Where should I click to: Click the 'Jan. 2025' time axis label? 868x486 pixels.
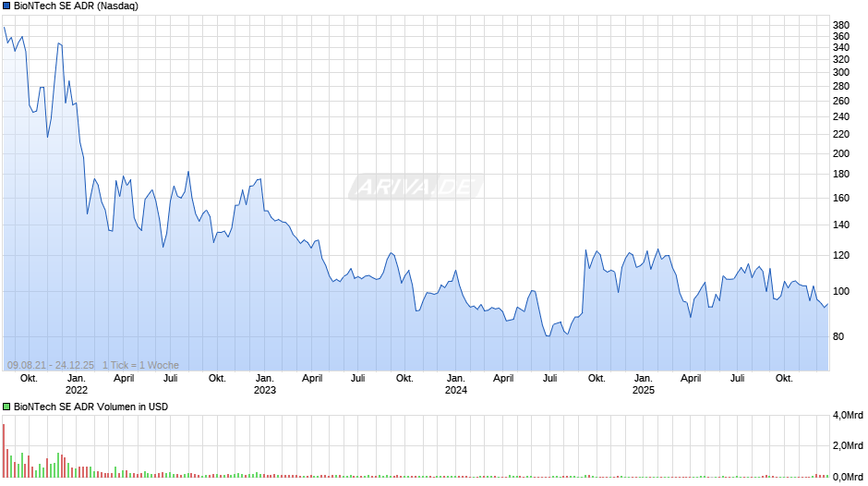coord(644,384)
